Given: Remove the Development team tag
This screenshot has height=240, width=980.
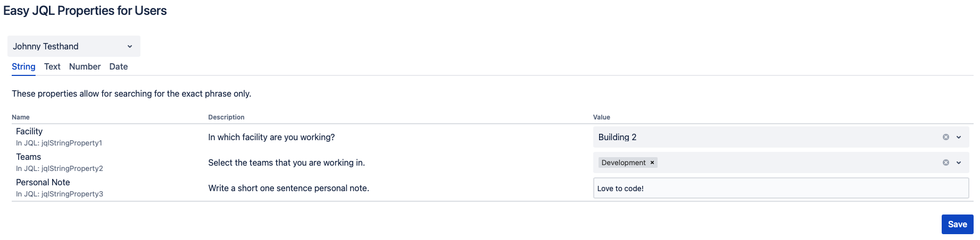Looking at the screenshot, I should [x=652, y=162].
